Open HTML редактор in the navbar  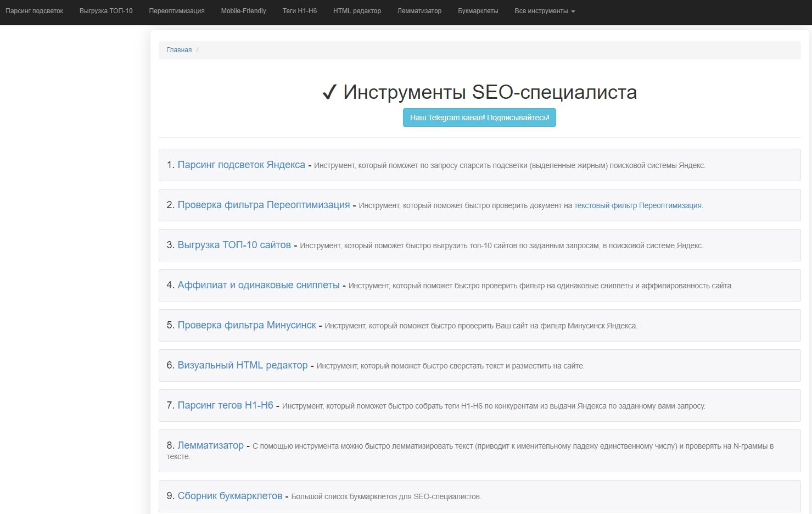point(357,11)
